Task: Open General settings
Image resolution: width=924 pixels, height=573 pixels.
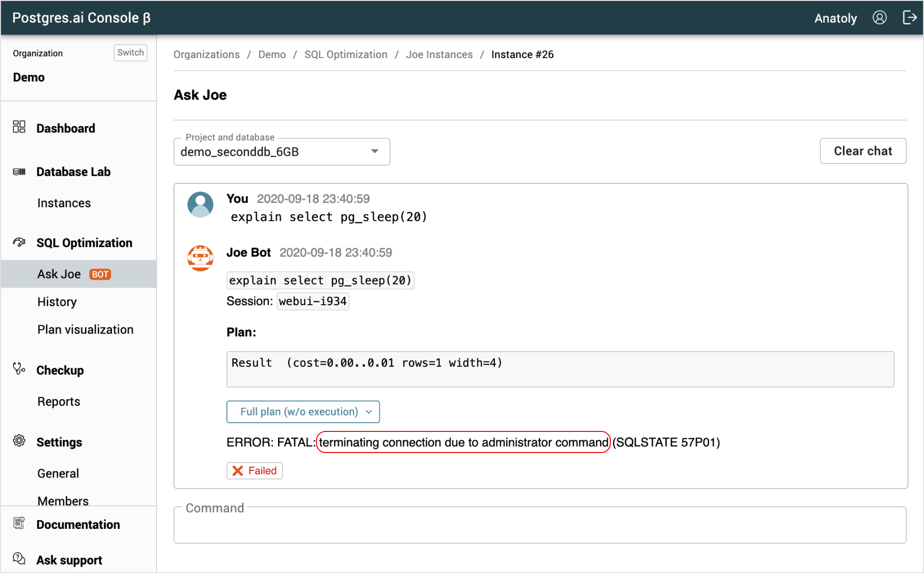Action: pyautogui.click(x=58, y=474)
